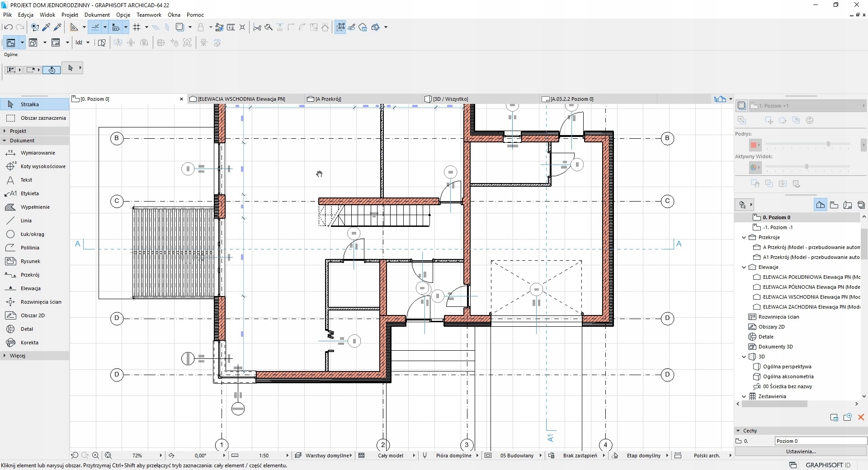
Task: Select the Łuk/okrąg tool
Action: 32,234
